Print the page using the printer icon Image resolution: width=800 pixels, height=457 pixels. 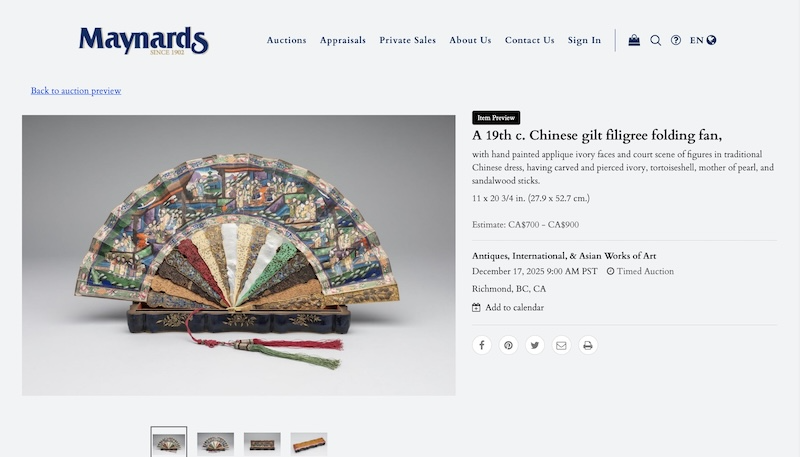click(588, 345)
